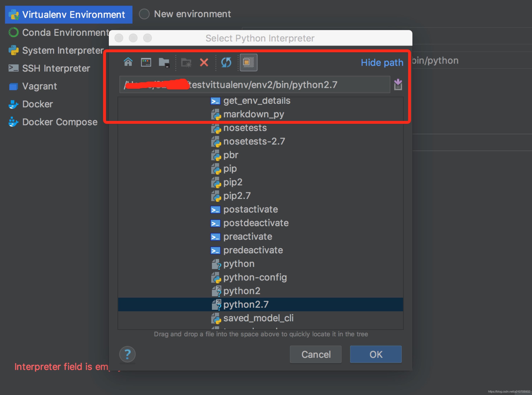Viewport: 532px width, 395px height.
Task: Click the red Delete icon
Action: coord(204,63)
